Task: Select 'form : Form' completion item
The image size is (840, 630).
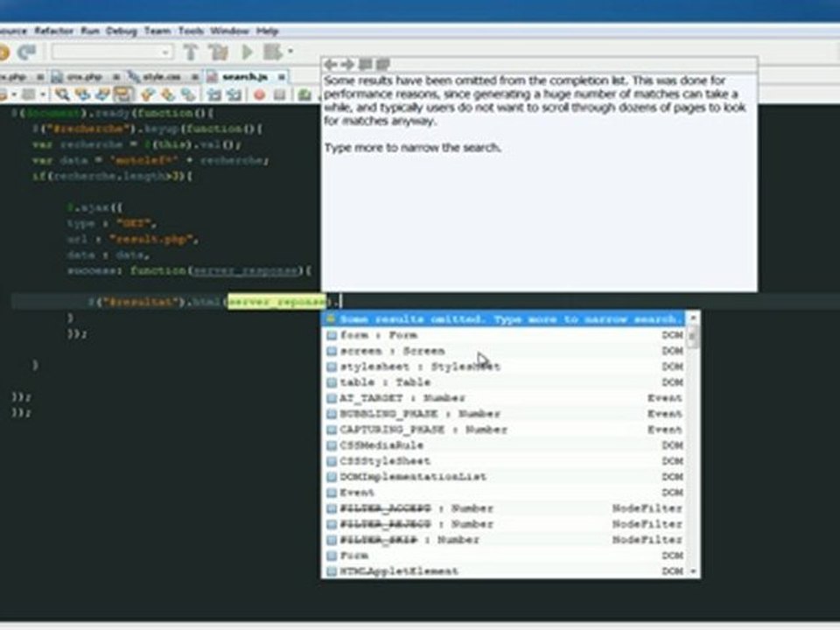Action: coord(504,335)
